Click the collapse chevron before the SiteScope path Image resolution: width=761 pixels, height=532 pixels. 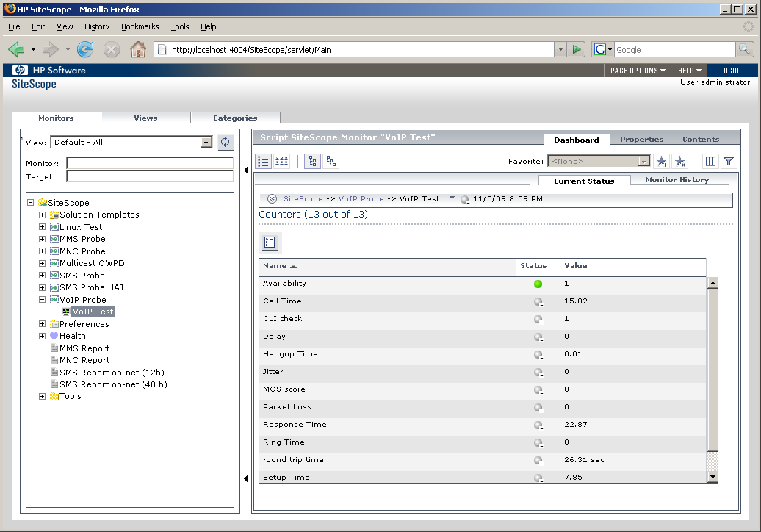coord(273,198)
